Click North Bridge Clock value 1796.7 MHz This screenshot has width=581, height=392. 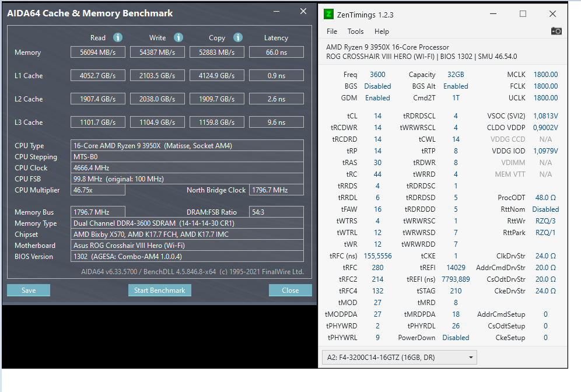276,190
